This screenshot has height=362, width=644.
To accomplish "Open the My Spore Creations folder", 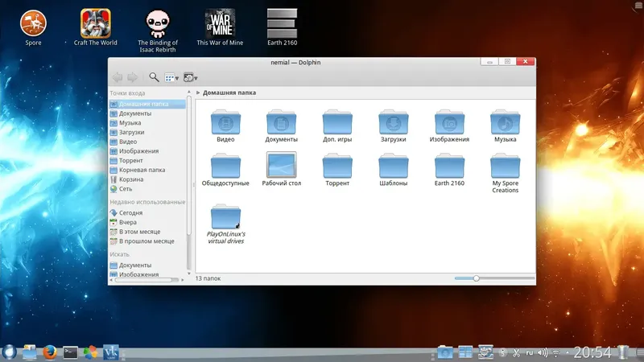I will [506, 166].
